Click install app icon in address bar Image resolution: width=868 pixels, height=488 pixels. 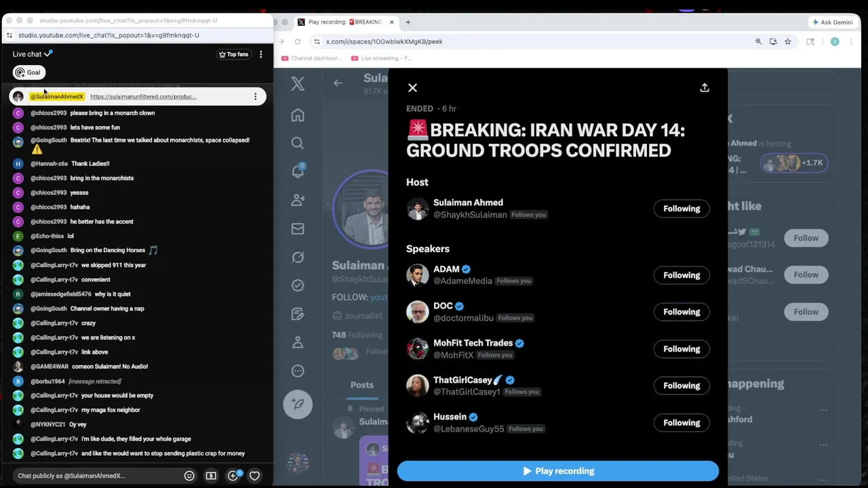click(x=773, y=41)
